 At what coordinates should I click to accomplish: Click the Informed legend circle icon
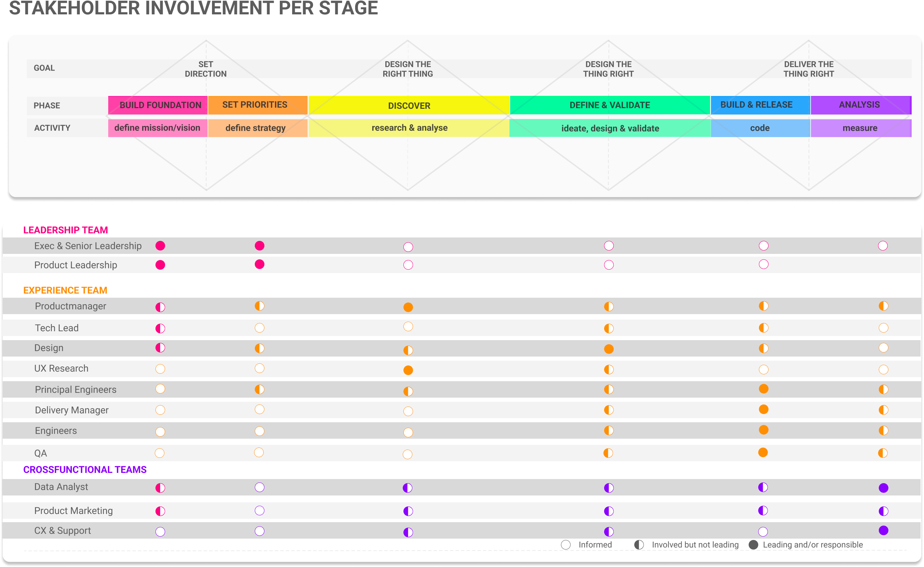coord(565,545)
